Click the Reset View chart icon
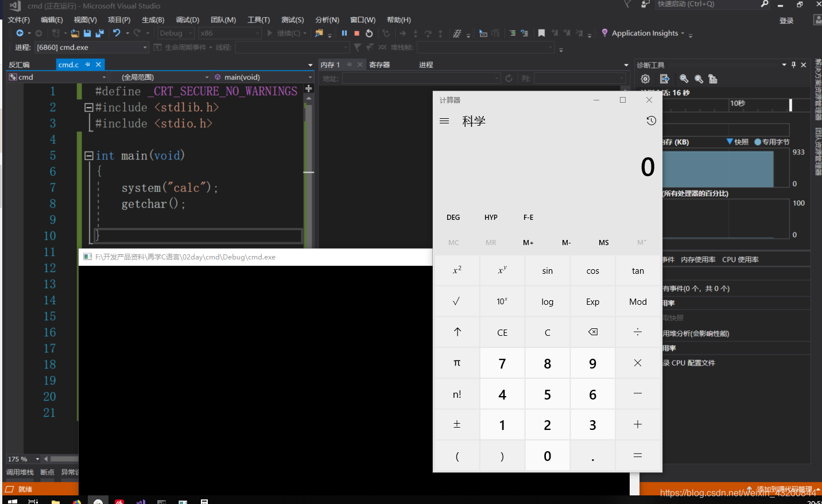This screenshot has width=822, height=504. pyautogui.click(x=713, y=79)
